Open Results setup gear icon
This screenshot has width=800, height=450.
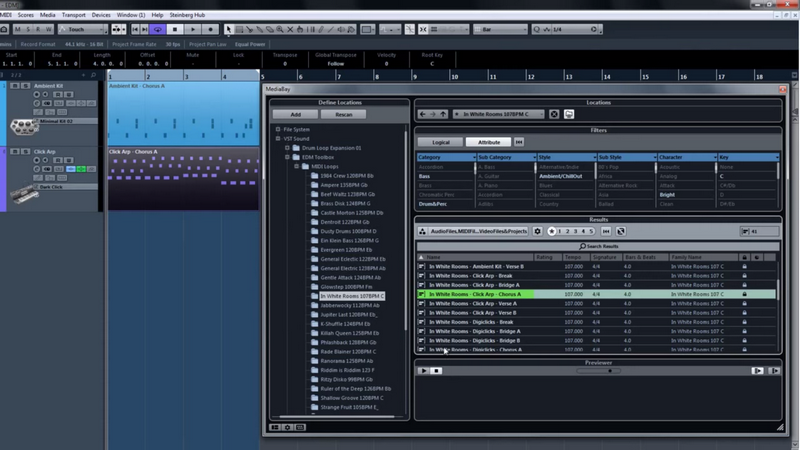pos(537,231)
